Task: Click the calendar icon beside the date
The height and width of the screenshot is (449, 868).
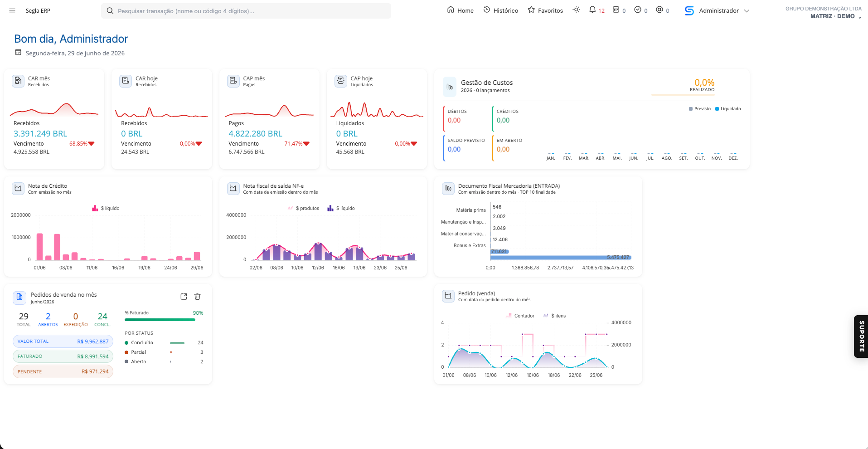Action: [x=18, y=53]
